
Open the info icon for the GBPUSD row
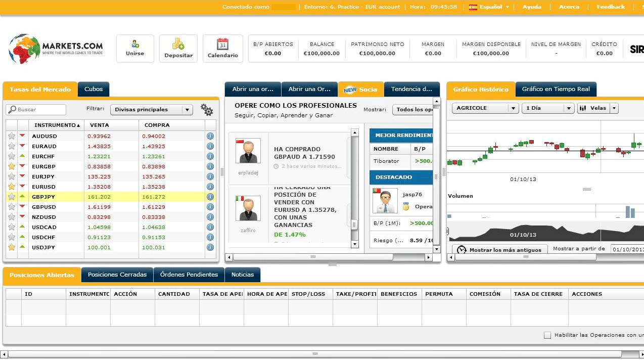click(x=210, y=207)
